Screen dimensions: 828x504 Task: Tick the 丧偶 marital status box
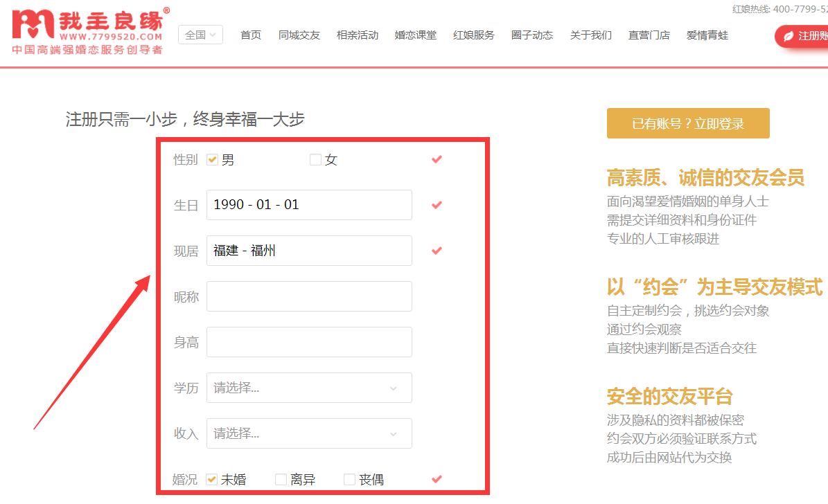pos(350,480)
